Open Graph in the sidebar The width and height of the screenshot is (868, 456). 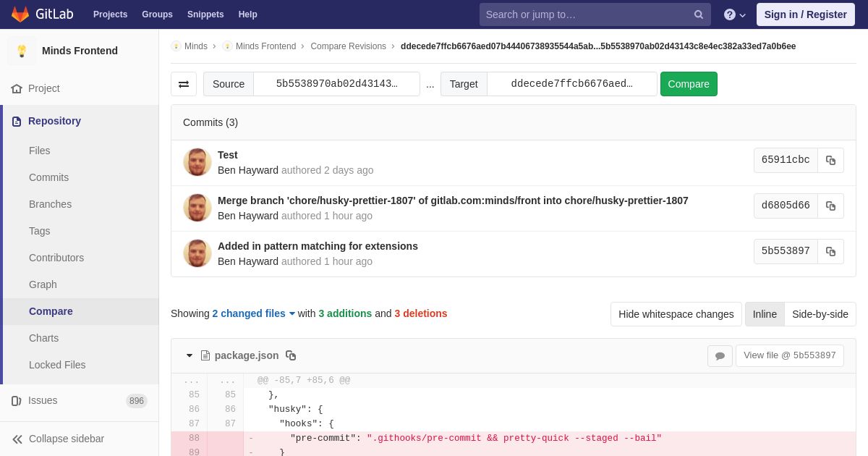(43, 284)
